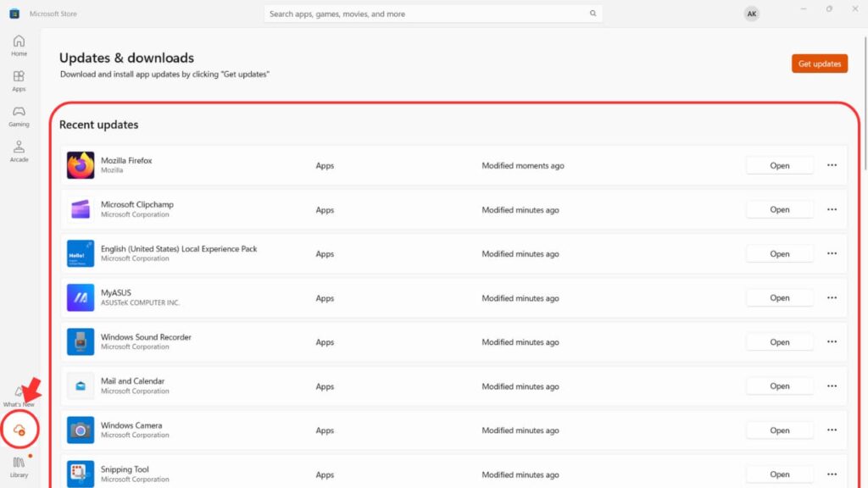This screenshot has width=868, height=488.
Task: Select the Microsoft Clipchamp name text
Action: point(137,204)
